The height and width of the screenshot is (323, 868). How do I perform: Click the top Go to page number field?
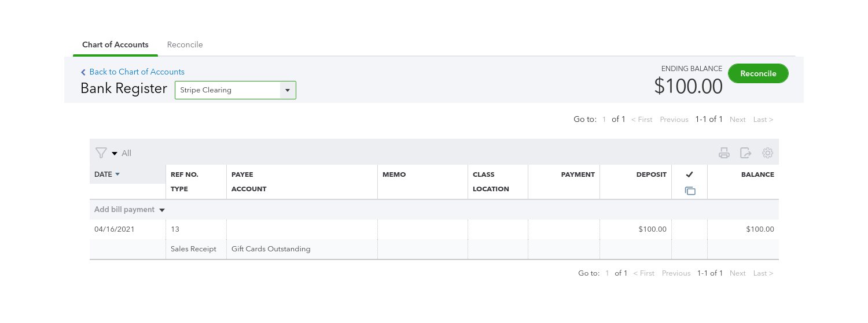click(x=604, y=120)
